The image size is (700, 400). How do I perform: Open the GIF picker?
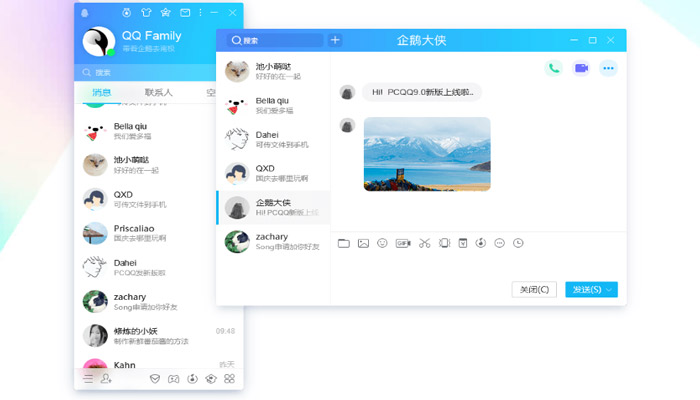pos(403,243)
